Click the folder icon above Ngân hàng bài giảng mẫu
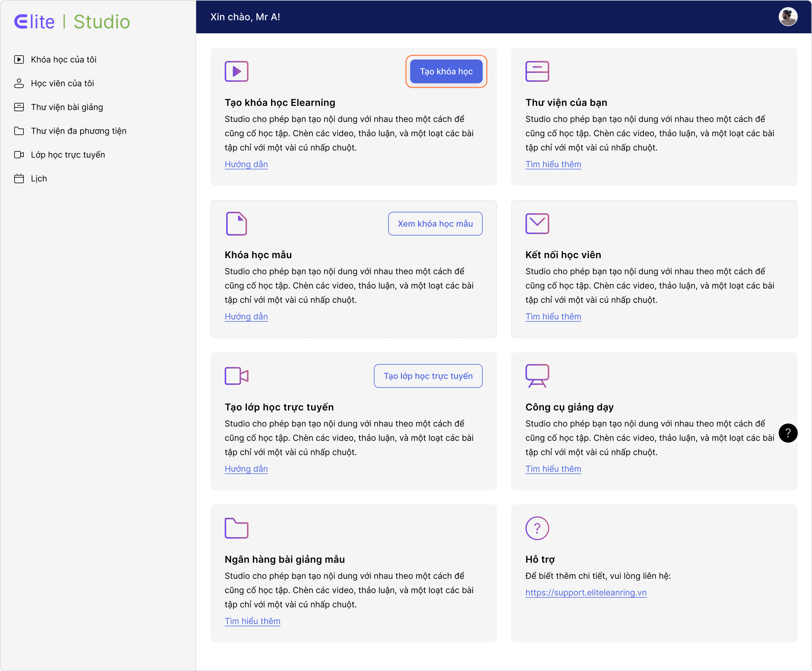 tap(236, 528)
